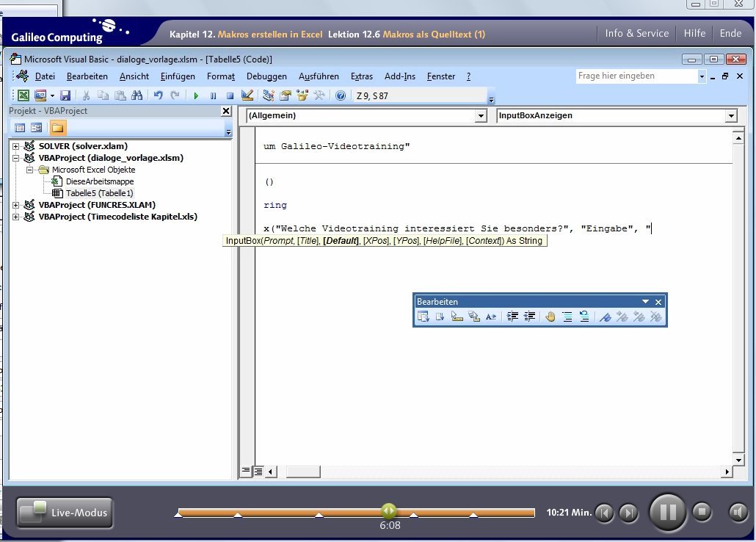The width and height of the screenshot is (756, 542).
Task: Open the Debuggen menu
Action: 266,76
